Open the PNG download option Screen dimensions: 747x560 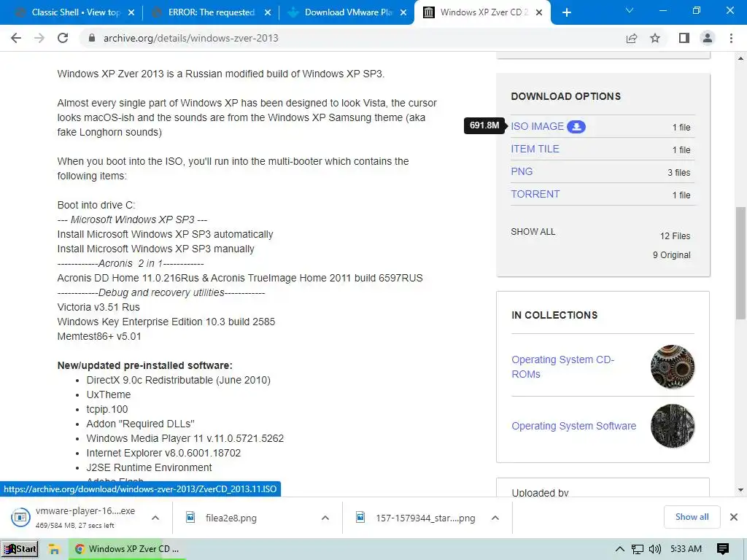(x=522, y=171)
